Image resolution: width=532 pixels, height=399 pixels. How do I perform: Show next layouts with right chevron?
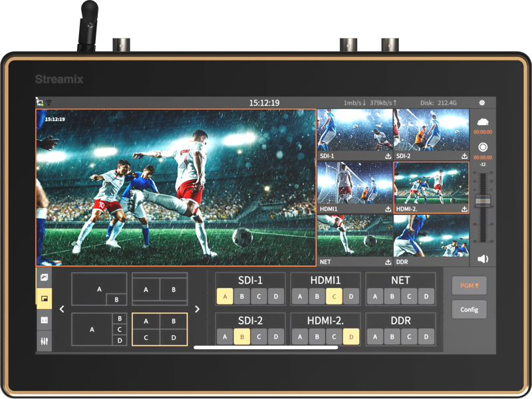coord(197,309)
